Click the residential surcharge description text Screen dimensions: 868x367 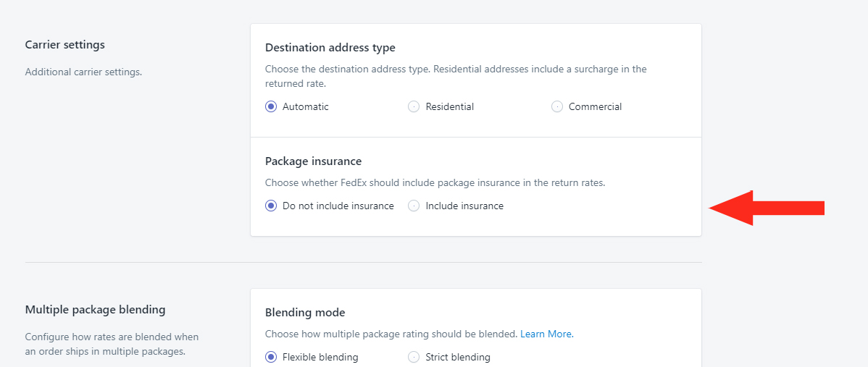point(456,77)
